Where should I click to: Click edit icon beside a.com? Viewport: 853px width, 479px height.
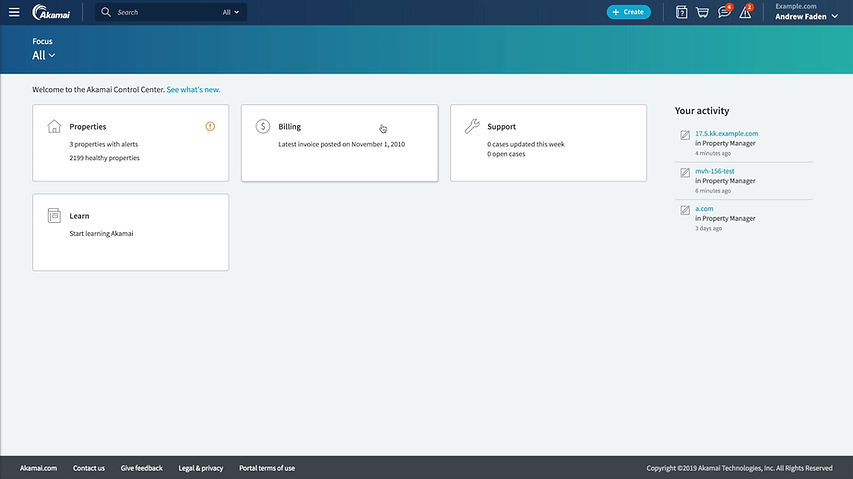pyautogui.click(x=685, y=210)
